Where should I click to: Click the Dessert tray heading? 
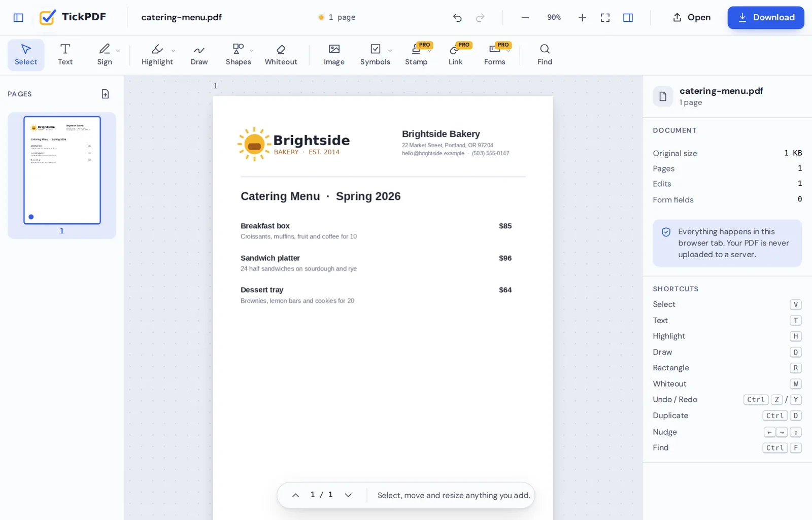(262, 290)
